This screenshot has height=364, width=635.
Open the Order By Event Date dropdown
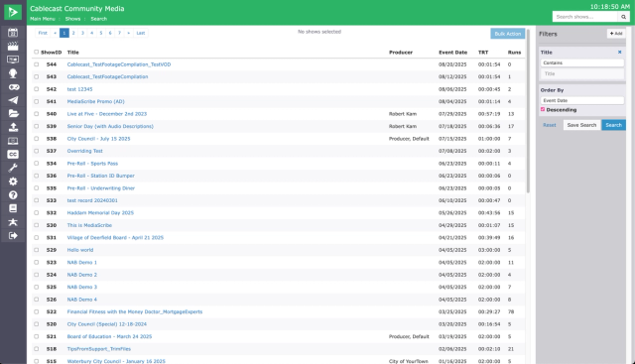click(x=582, y=100)
